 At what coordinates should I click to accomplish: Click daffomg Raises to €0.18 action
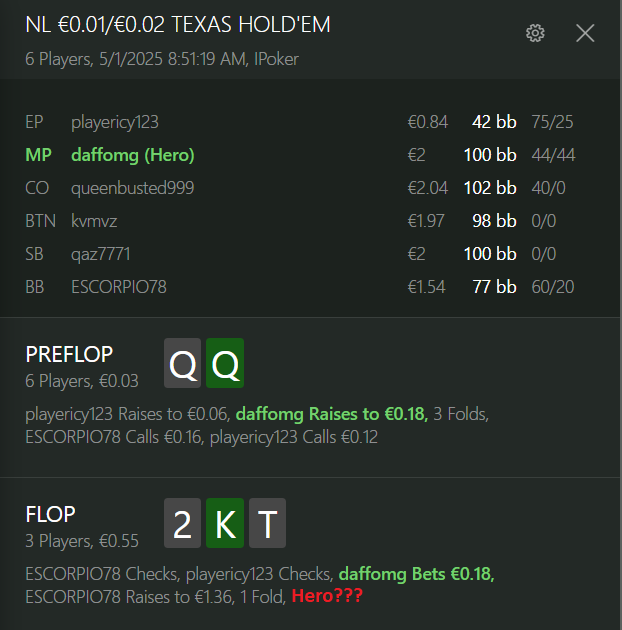332,414
